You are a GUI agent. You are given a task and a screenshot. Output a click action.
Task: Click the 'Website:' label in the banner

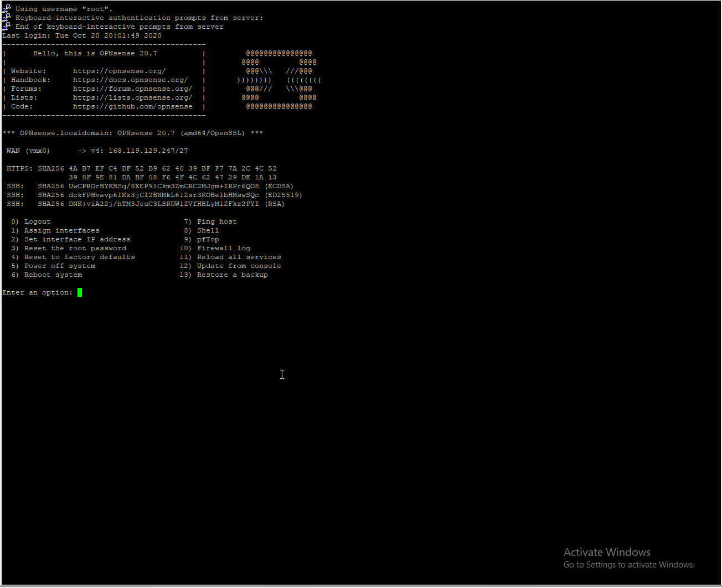click(29, 71)
